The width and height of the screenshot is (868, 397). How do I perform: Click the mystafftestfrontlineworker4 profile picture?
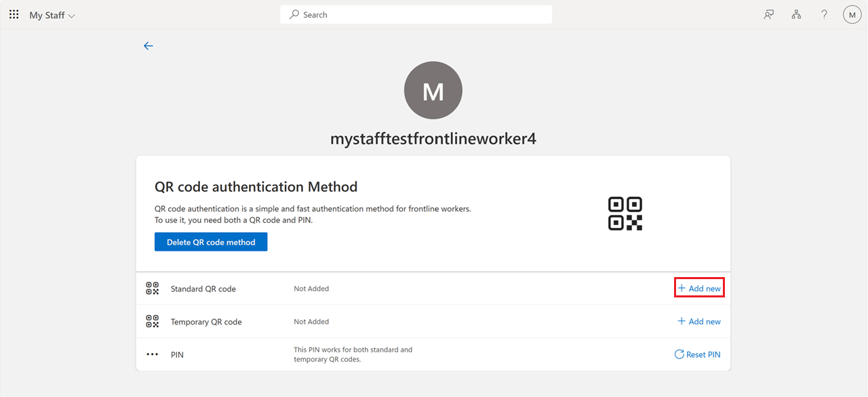pos(433,90)
